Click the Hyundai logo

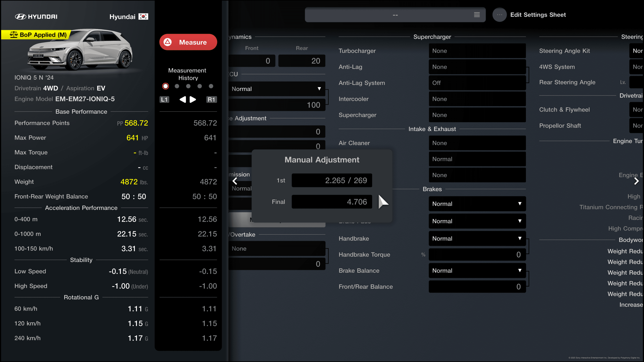pos(36,16)
